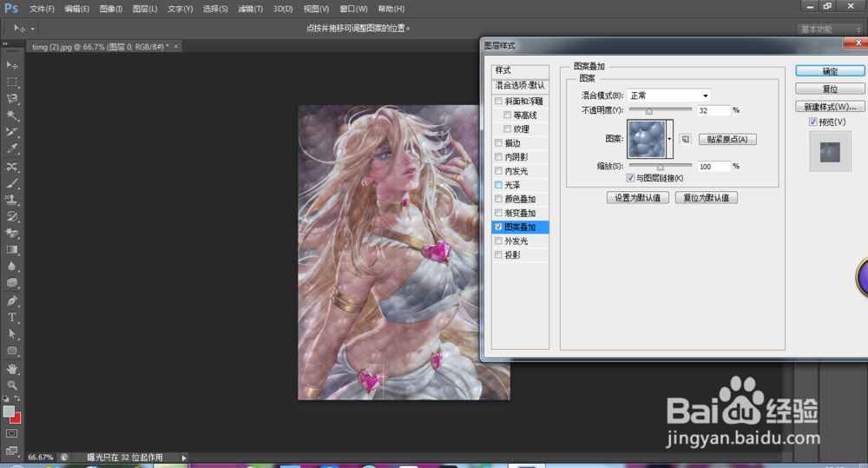
Task: Open the foreground color swatch
Action: 9,411
